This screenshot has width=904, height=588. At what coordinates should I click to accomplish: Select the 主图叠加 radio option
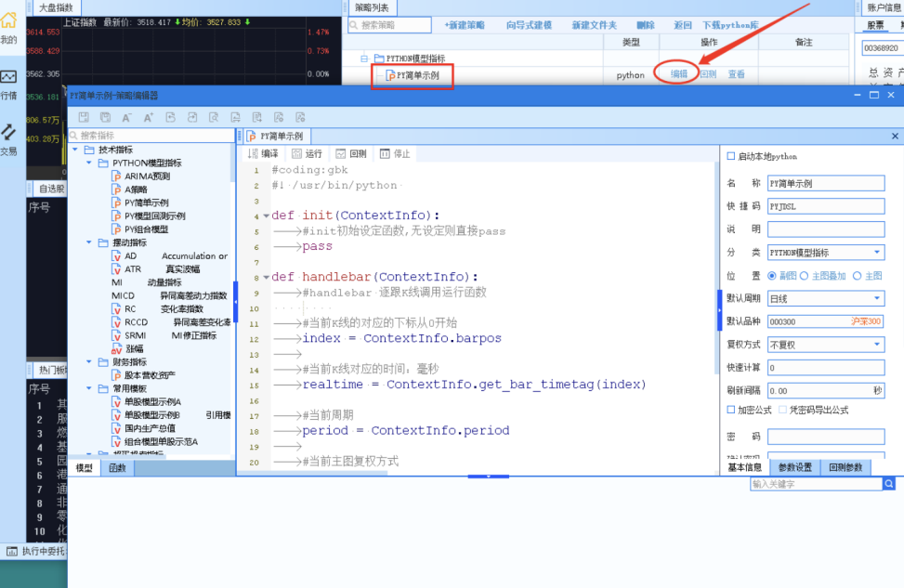pyautogui.click(x=804, y=276)
